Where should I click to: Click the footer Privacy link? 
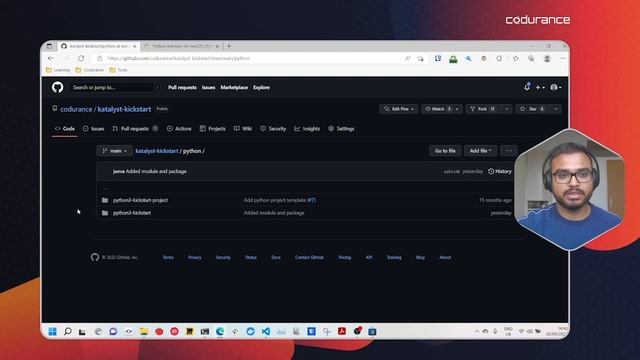[195, 258]
